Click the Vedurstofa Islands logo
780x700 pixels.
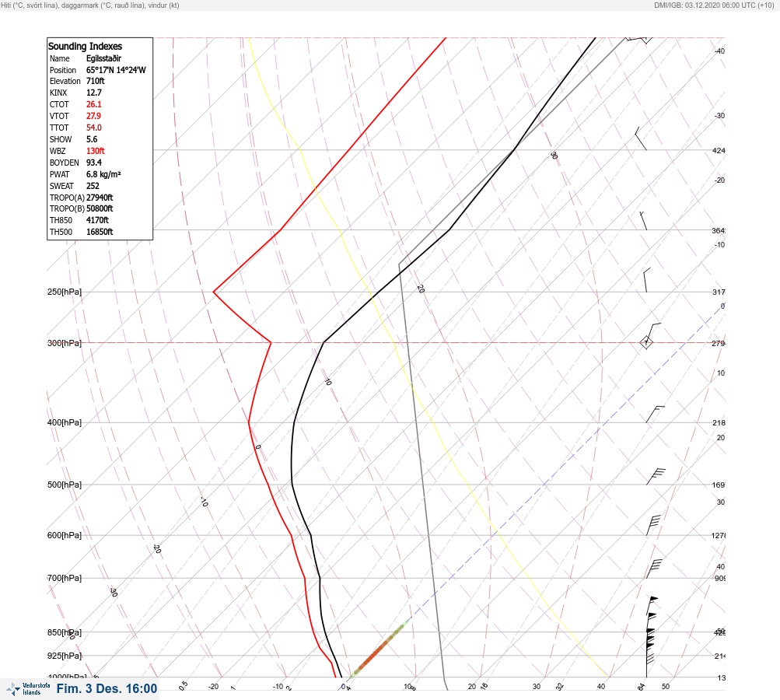28,688
